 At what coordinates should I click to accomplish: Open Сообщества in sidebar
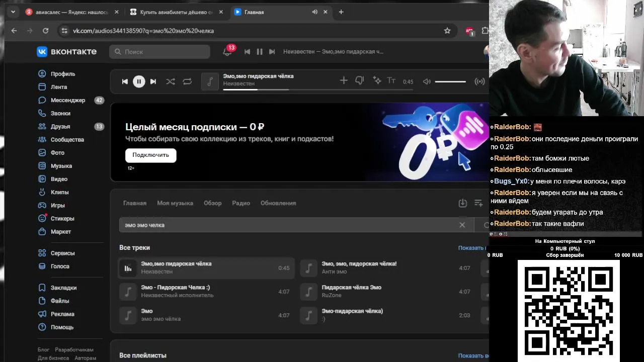tap(67, 140)
